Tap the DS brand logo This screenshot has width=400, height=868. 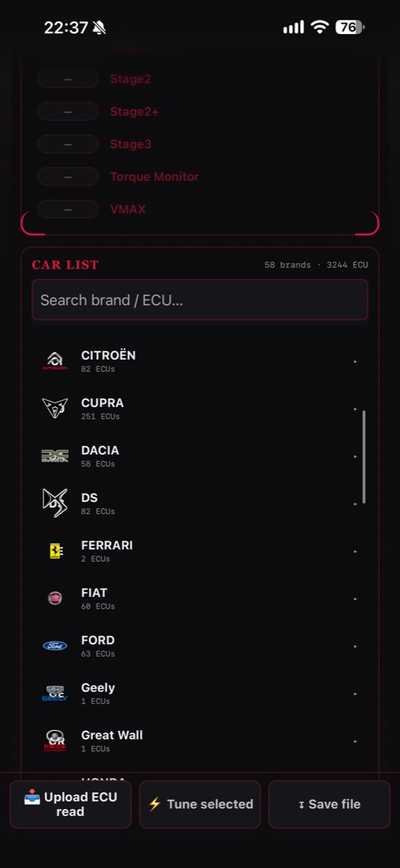(x=54, y=503)
